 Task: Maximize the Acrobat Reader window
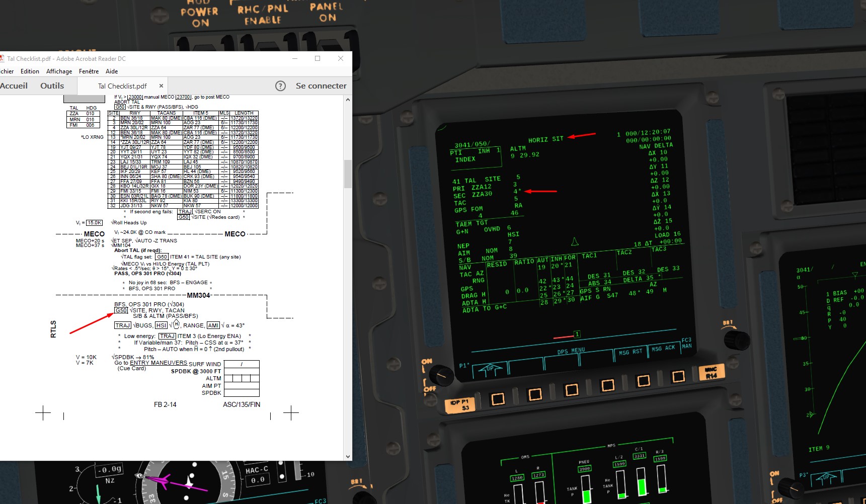[318, 58]
